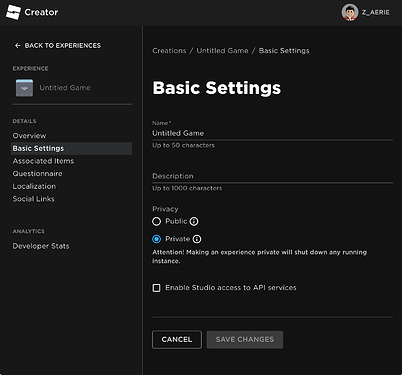The width and height of the screenshot is (402, 375).
Task: Select Basic Settings in the sidebar
Action: tap(72, 148)
